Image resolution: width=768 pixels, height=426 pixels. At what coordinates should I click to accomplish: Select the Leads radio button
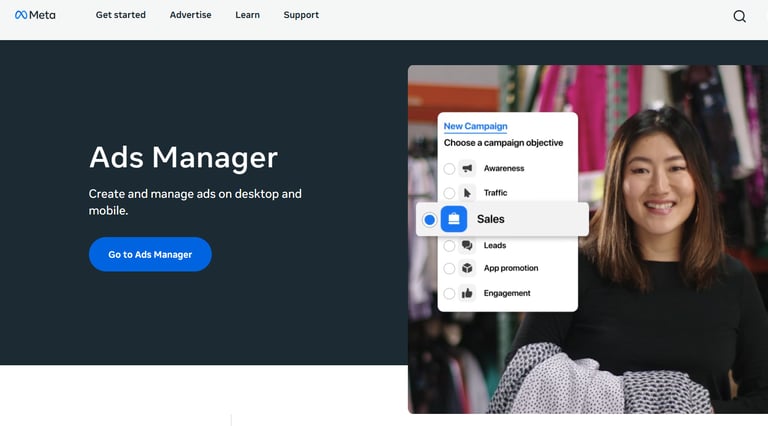tap(449, 245)
